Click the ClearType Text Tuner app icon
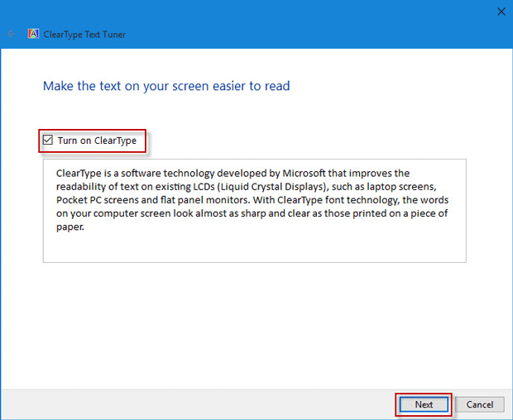513x420 pixels. coord(33,34)
